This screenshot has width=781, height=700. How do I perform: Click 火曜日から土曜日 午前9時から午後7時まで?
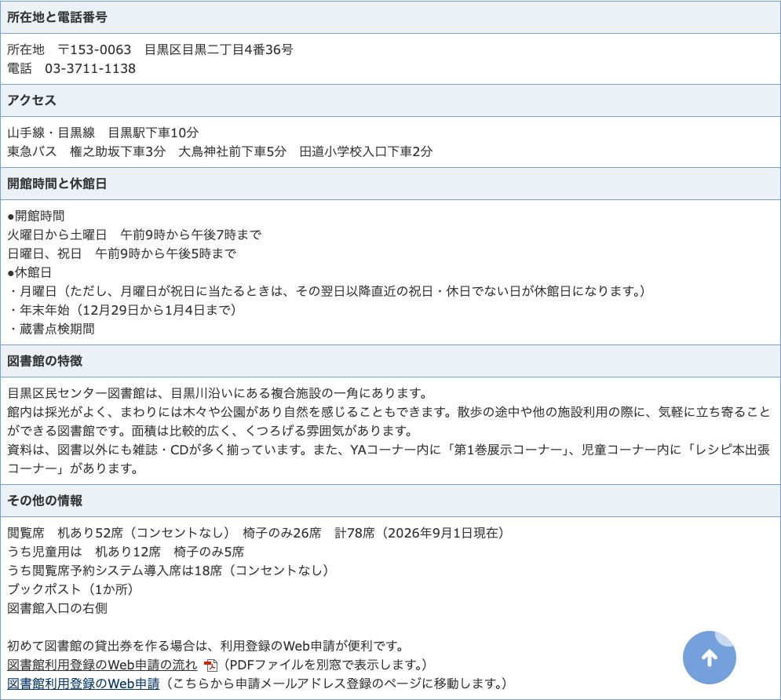tap(134, 235)
